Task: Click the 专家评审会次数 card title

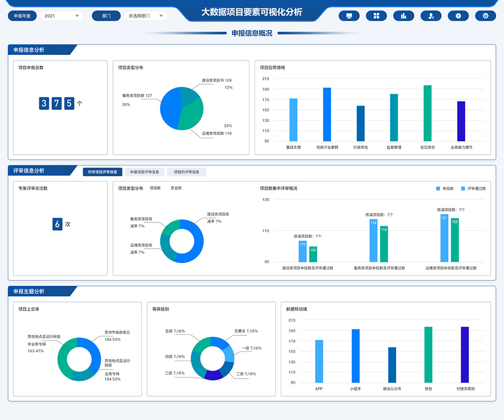Action: pos(33,188)
